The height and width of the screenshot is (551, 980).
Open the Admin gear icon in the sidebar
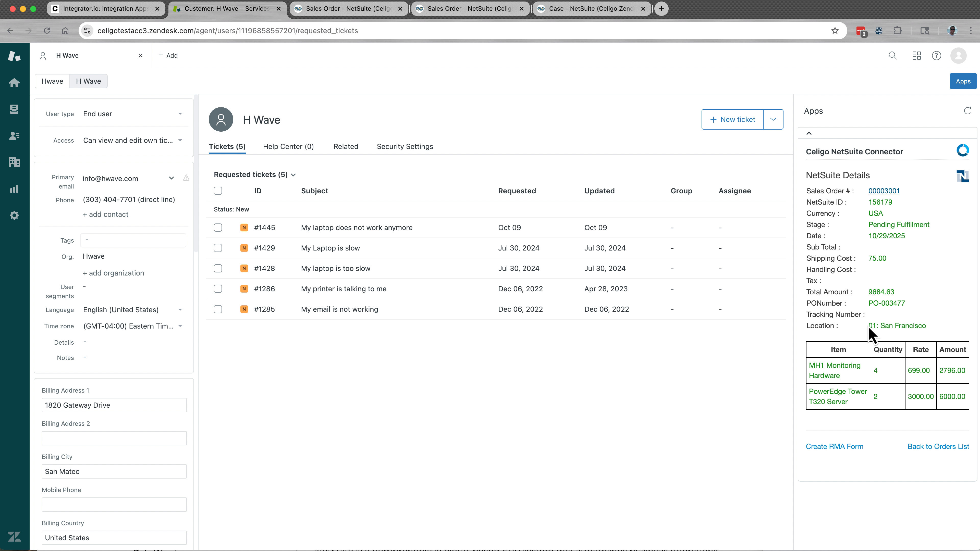point(14,215)
